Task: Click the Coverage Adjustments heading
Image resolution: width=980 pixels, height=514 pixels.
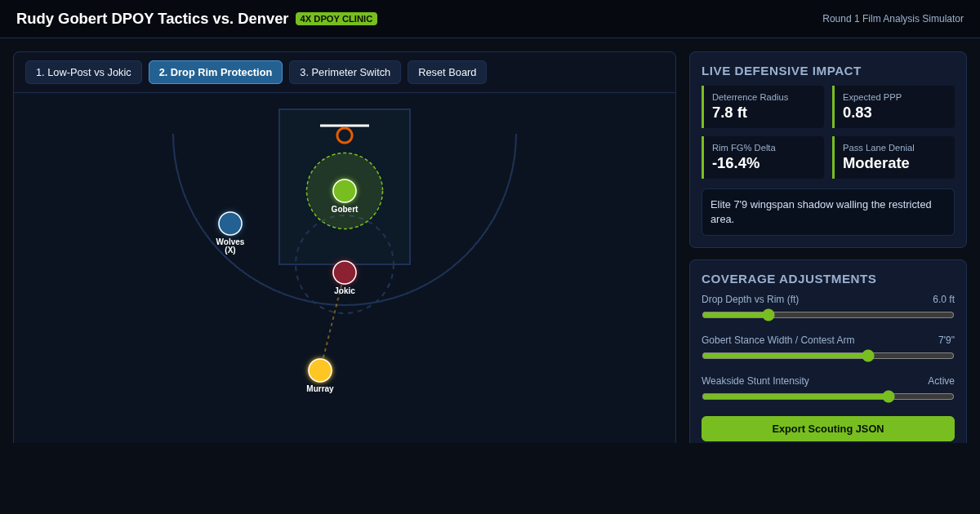Action: tap(789, 279)
